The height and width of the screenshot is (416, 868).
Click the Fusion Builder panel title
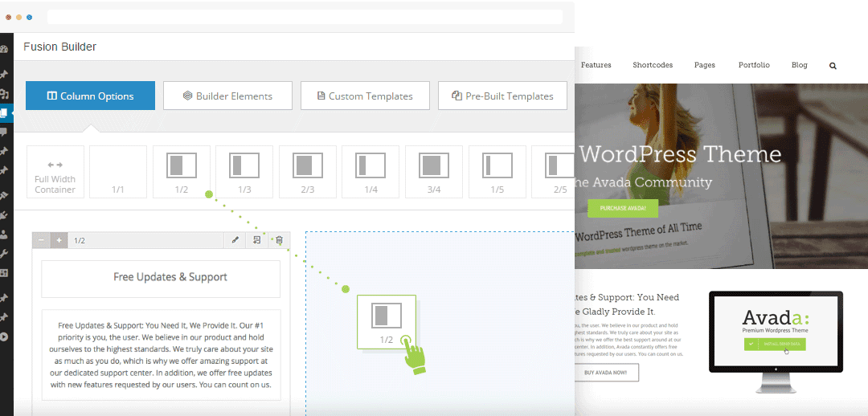tap(59, 47)
